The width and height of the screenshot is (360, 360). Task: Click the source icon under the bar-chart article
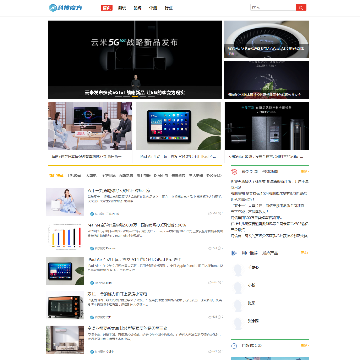tap(92, 248)
